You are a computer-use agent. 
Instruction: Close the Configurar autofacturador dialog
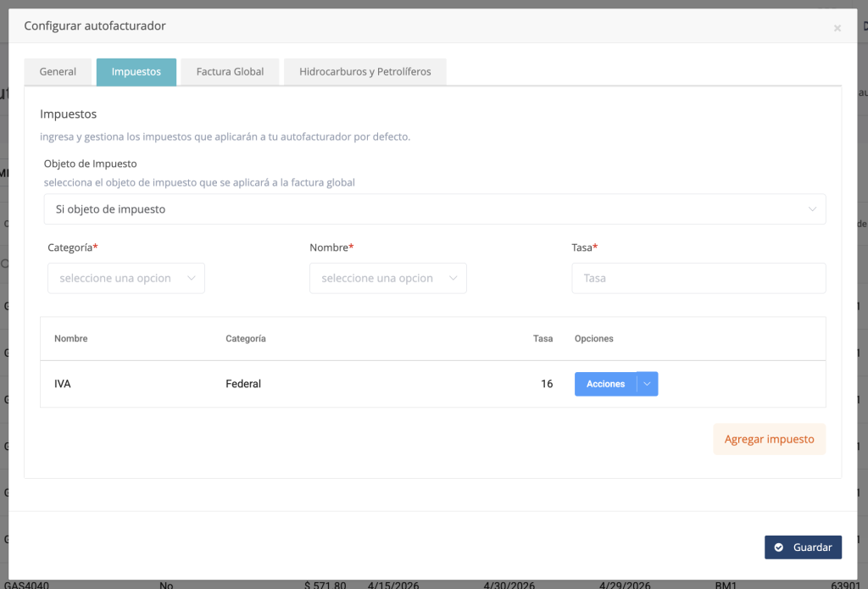point(837,28)
